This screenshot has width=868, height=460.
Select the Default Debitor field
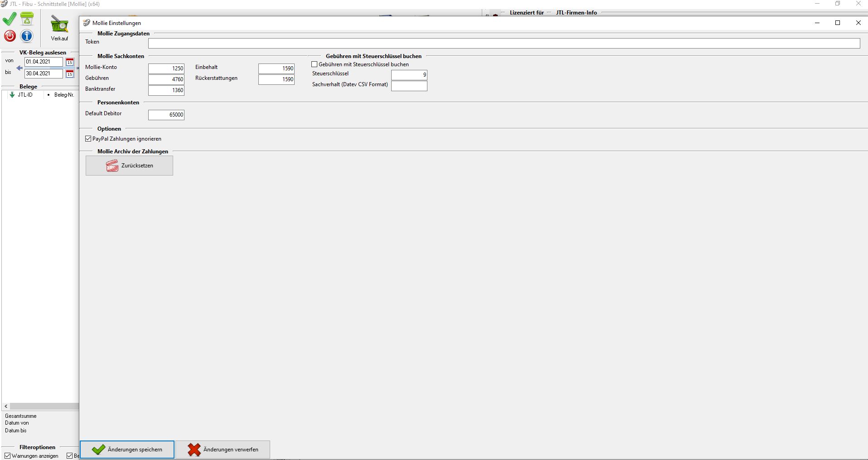pos(166,115)
